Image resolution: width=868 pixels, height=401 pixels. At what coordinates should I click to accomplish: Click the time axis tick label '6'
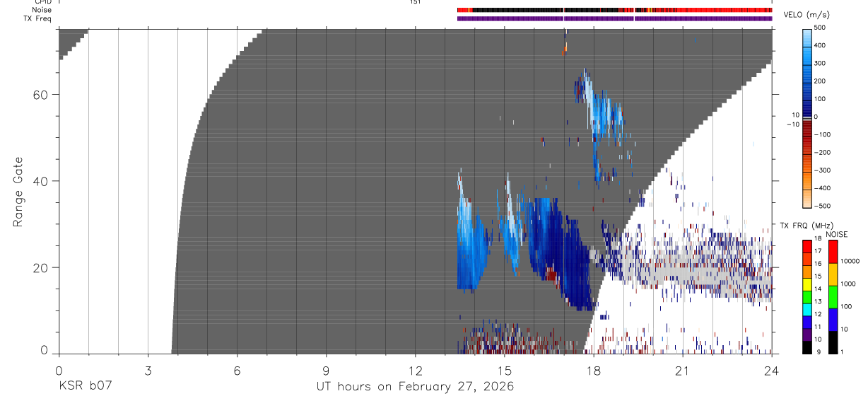[237, 370]
